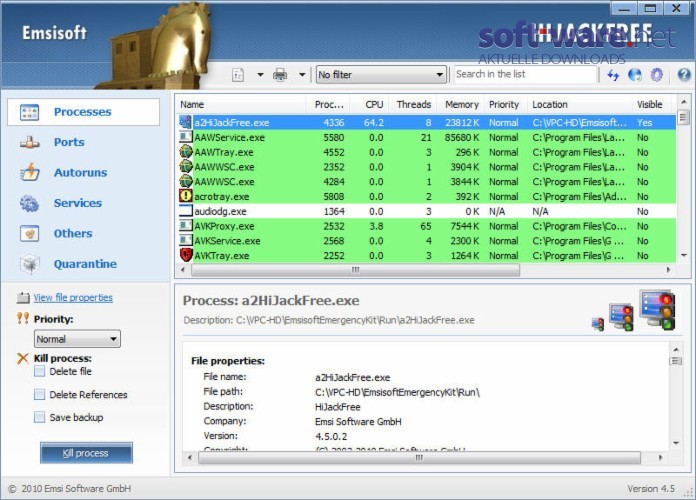
Task: Open settings gear icon in toolbar
Action: (x=656, y=75)
